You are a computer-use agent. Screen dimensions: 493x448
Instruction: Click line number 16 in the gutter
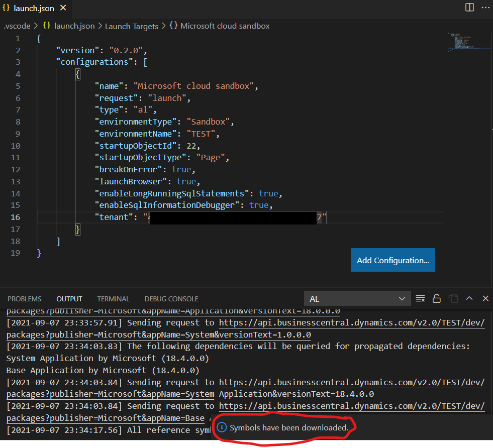[16, 217]
